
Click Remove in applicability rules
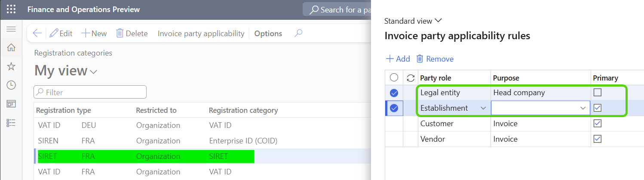(x=435, y=59)
